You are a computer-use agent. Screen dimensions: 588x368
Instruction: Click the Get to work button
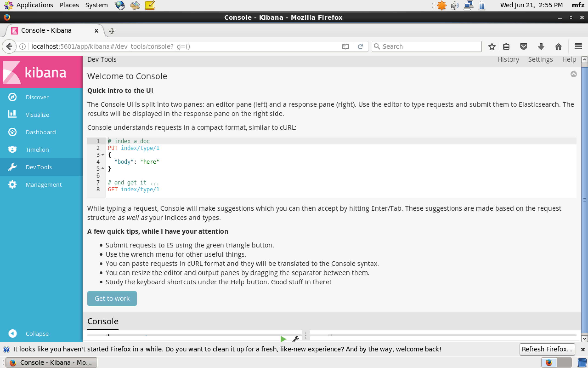112,298
